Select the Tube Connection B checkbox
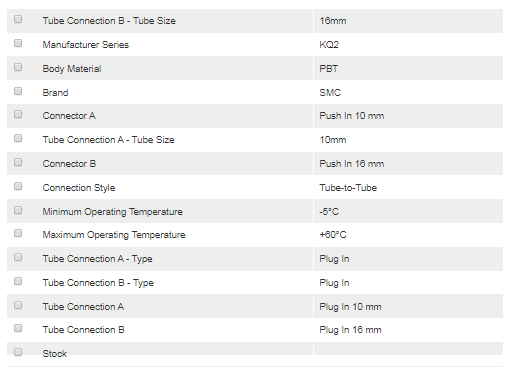 tap(18, 328)
